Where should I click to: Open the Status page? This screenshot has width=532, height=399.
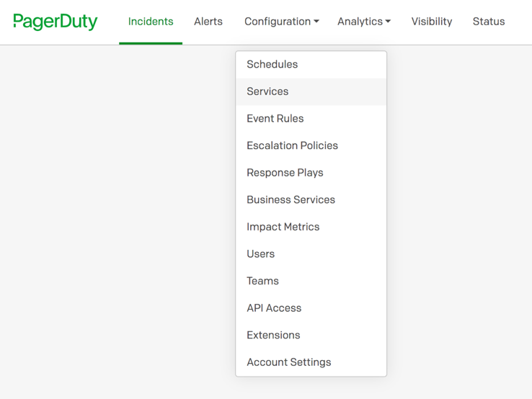[489, 22]
